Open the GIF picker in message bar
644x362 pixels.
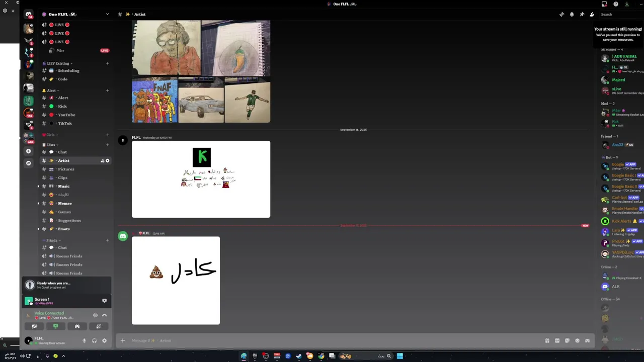(x=557, y=341)
